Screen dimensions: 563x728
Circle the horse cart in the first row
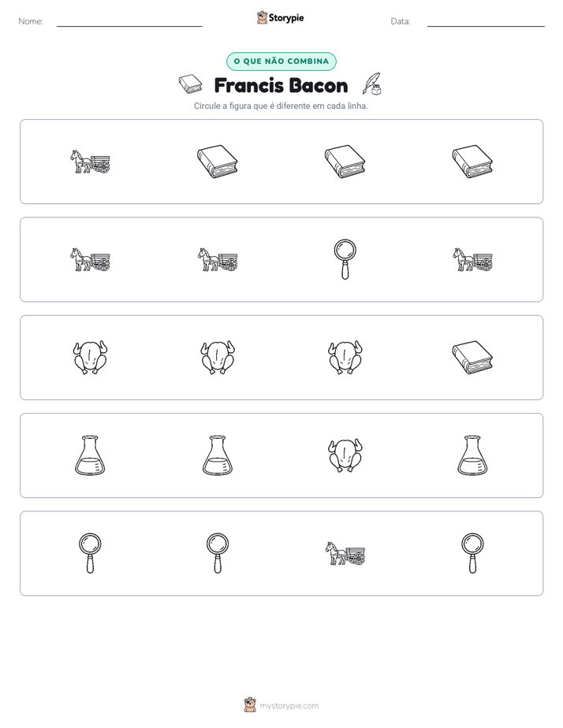click(90, 162)
